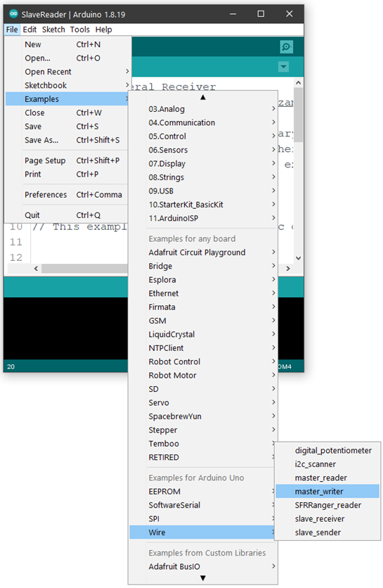Open Preferences from File menu

67,195
